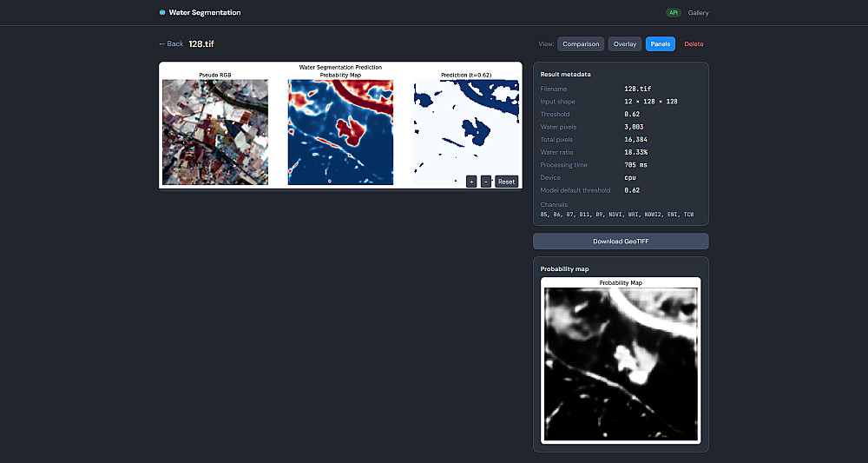868x463 pixels.
Task: Select the water ratio value 18.33%
Action: coord(635,152)
